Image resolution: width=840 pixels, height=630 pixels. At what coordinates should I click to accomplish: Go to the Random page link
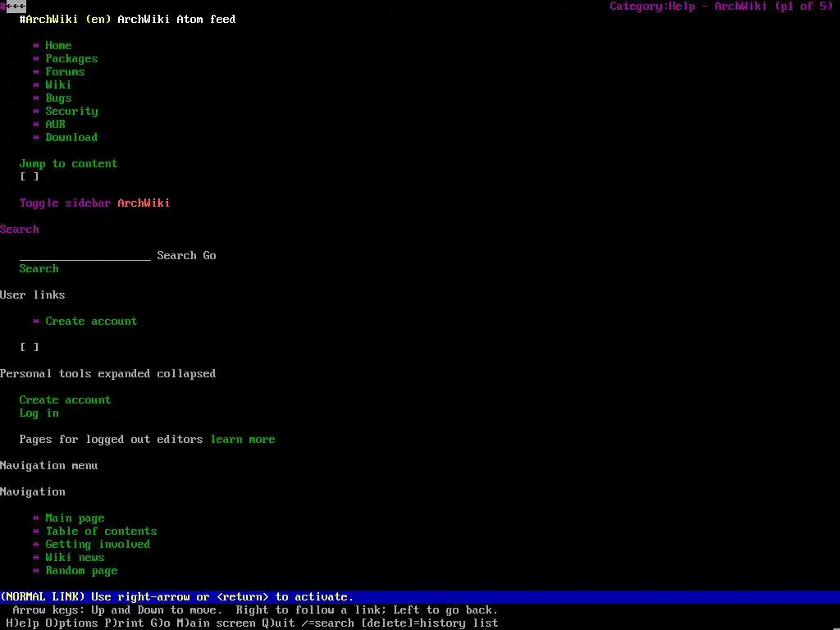point(81,571)
